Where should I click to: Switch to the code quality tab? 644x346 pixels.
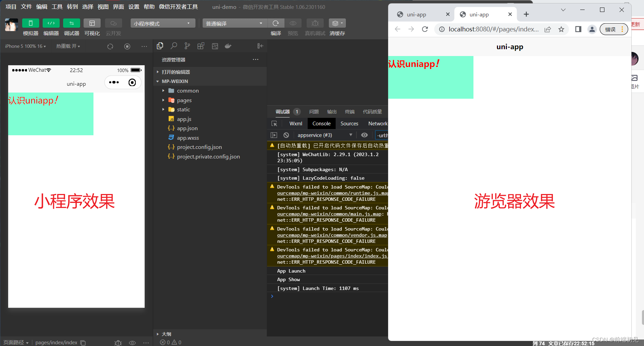[372, 112]
